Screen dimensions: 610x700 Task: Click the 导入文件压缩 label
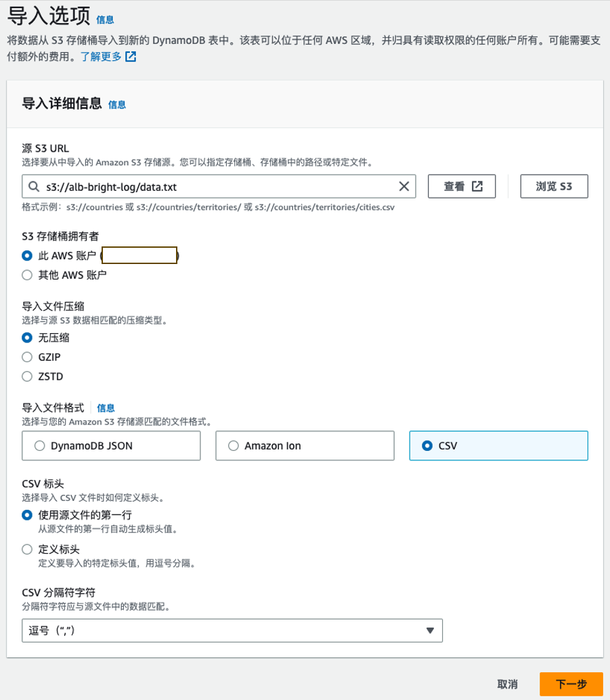[x=53, y=306]
